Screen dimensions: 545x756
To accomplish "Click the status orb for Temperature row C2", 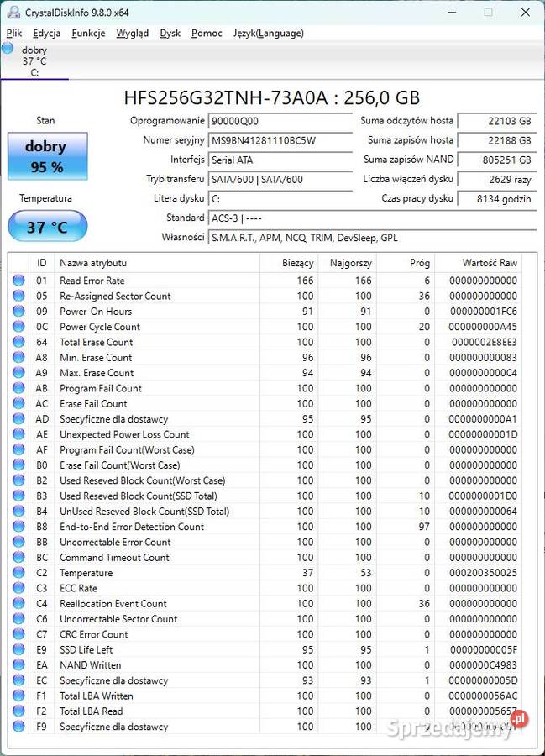I will (18, 572).
